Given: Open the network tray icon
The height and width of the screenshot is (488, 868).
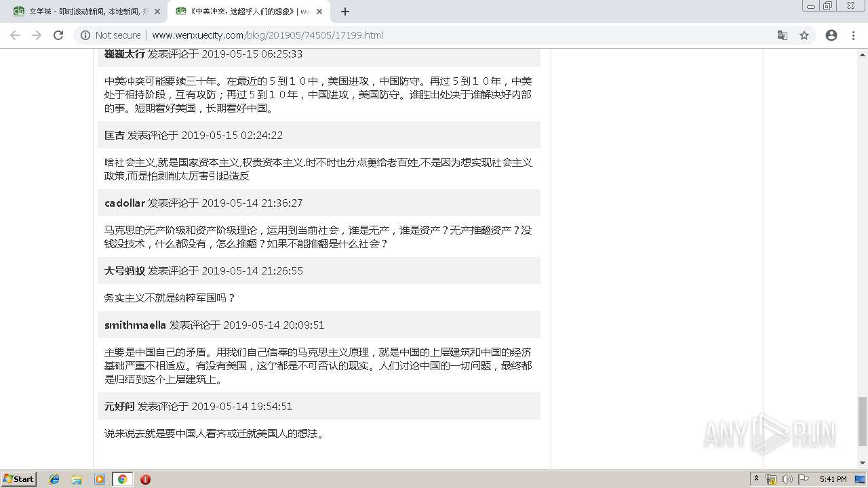Looking at the screenshot, I should (x=771, y=479).
